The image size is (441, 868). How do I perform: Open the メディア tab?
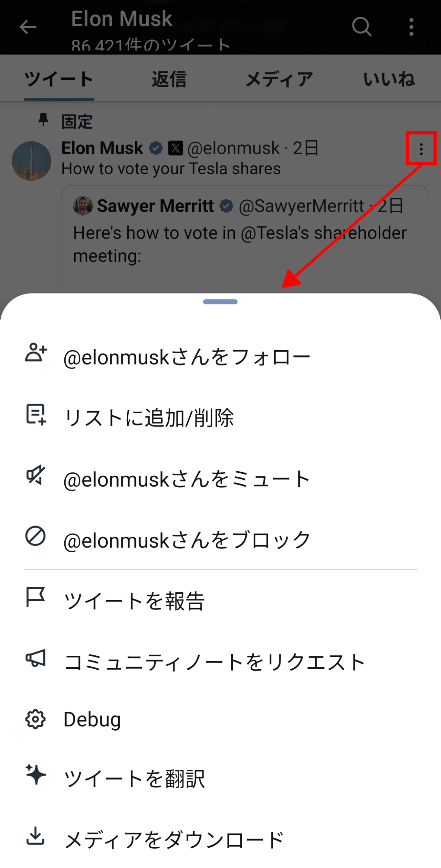pyautogui.click(x=279, y=79)
